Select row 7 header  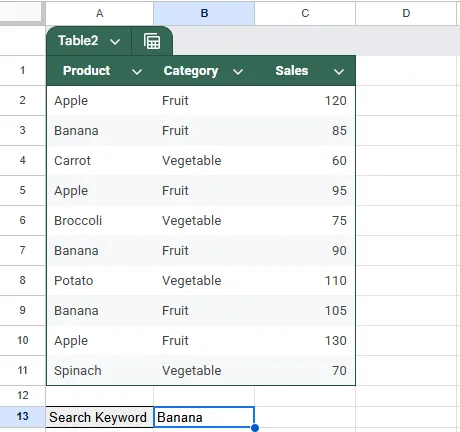point(22,250)
